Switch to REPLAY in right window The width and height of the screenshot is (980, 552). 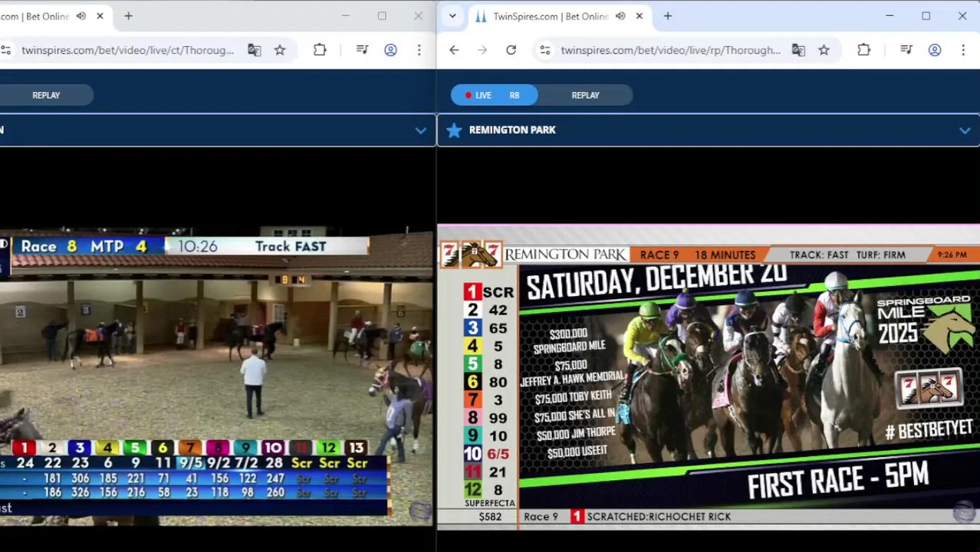(585, 95)
